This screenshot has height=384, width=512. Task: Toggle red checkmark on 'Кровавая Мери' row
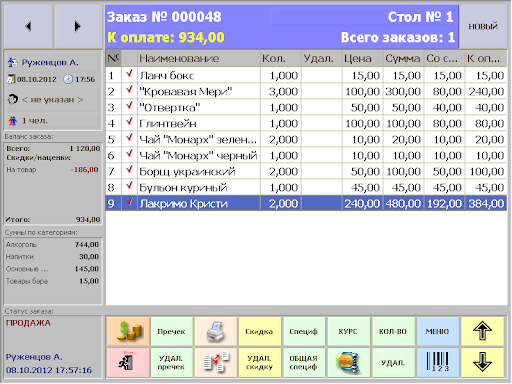(130, 91)
